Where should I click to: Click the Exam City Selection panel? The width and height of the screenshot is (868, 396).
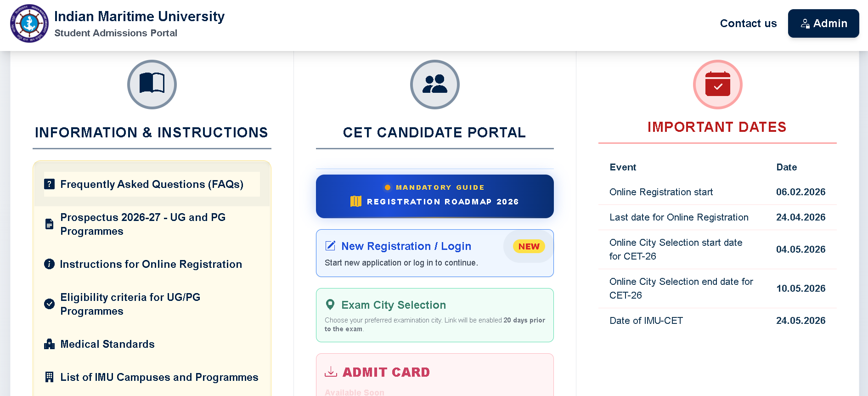point(434,315)
